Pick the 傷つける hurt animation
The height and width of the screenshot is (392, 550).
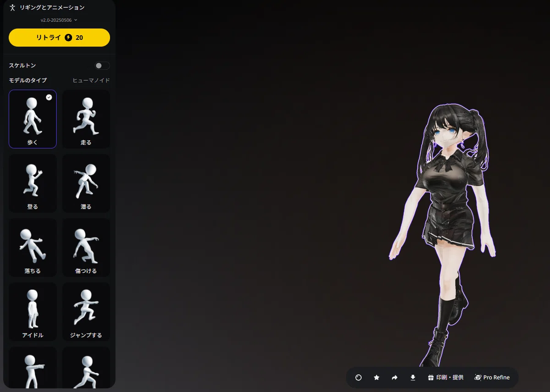click(x=86, y=248)
